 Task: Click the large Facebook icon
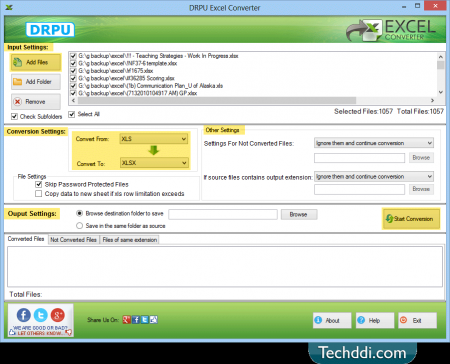tap(24, 315)
